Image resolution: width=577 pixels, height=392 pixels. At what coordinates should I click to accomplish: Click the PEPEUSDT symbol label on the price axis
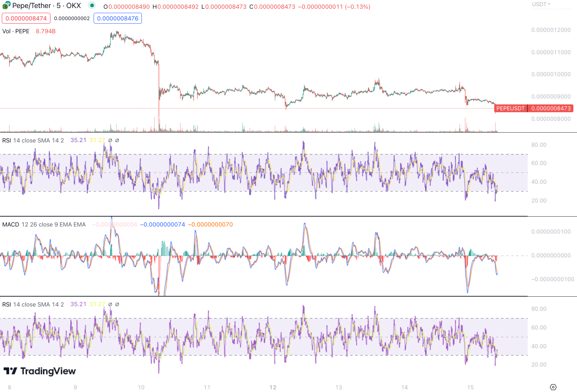click(510, 108)
